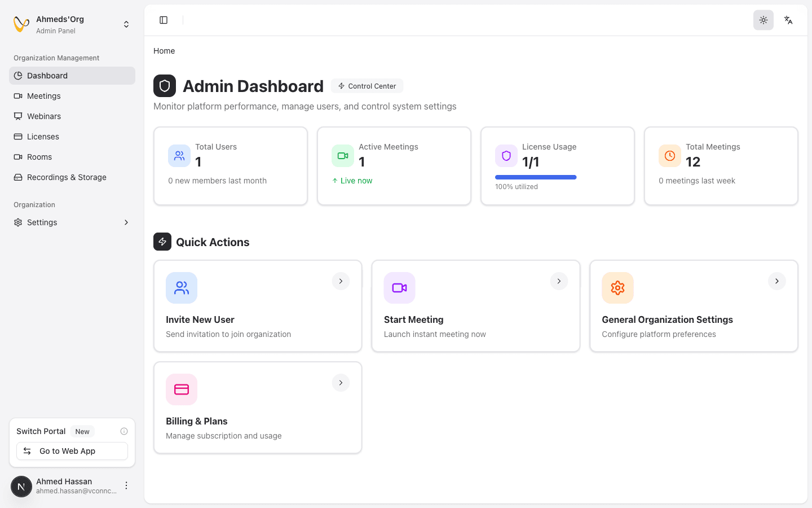Viewport: 812px width, 508px height.
Task: Click the New badge beside Switch Portal
Action: pyautogui.click(x=82, y=432)
